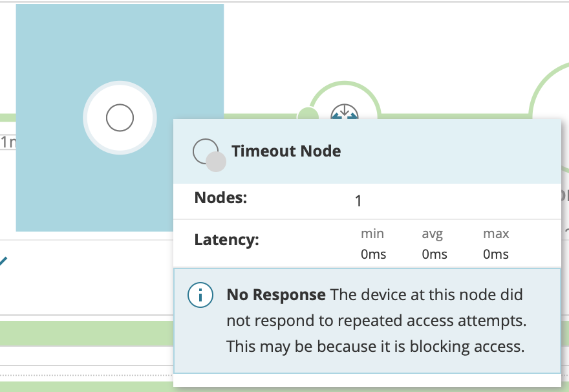The height and width of the screenshot is (392, 569).
Task: Click the Timeout Node title text
Action: pyautogui.click(x=286, y=151)
